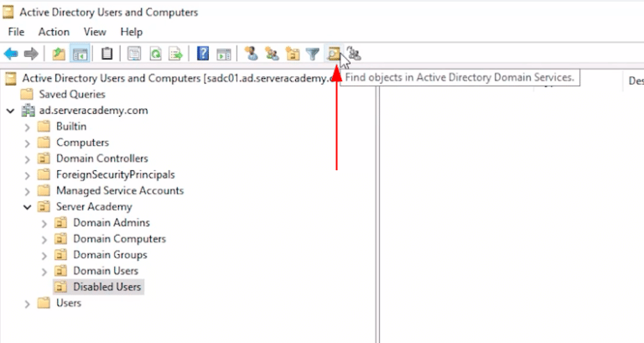Click the Find objects toolbar icon
The height and width of the screenshot is (343, 644).
(334, 55)
